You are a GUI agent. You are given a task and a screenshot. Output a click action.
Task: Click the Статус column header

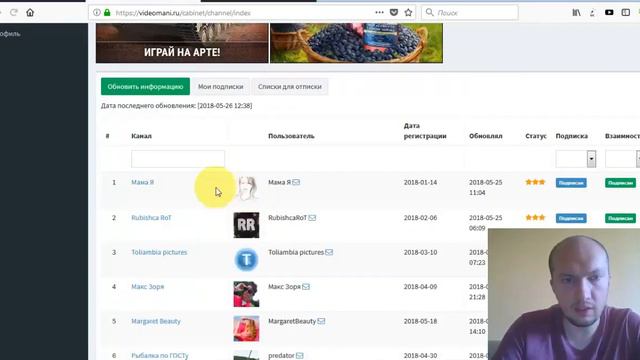point(536,136)
